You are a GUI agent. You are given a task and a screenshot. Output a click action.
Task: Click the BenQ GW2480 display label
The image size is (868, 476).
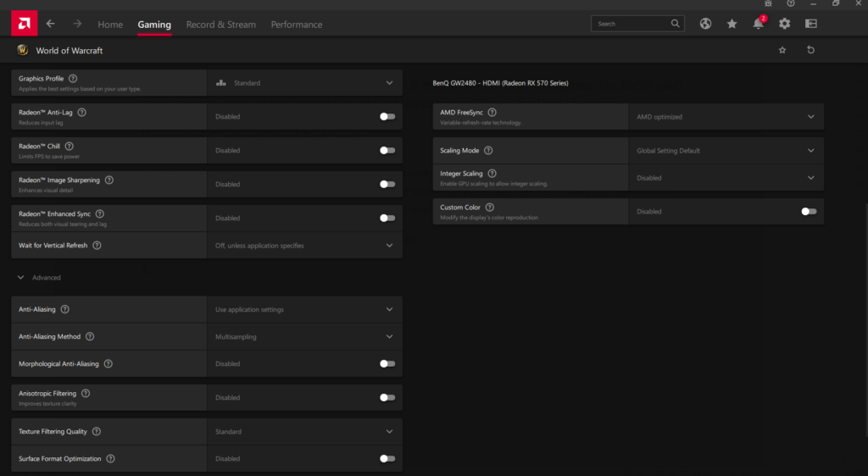pyautogui.click(x=500, y=83)
